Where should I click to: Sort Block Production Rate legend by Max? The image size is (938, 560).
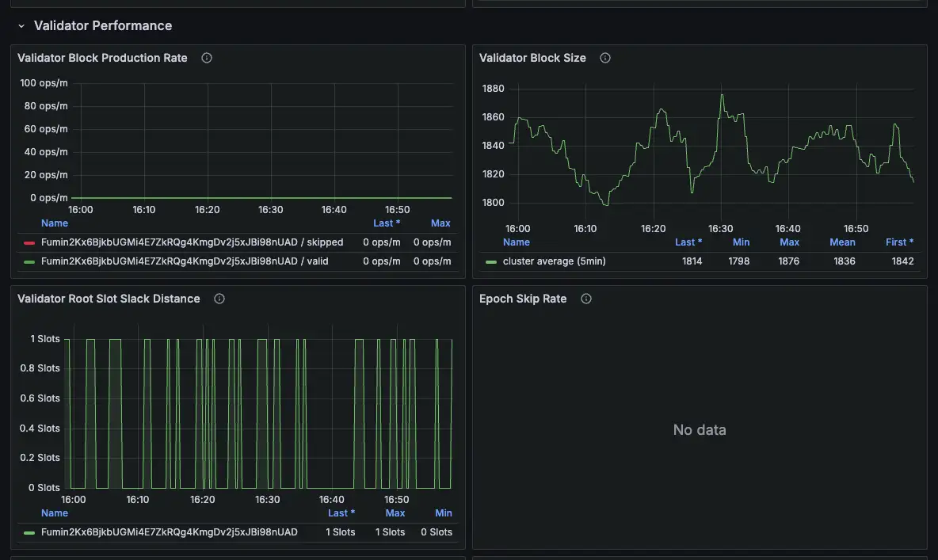coord(440,223)
